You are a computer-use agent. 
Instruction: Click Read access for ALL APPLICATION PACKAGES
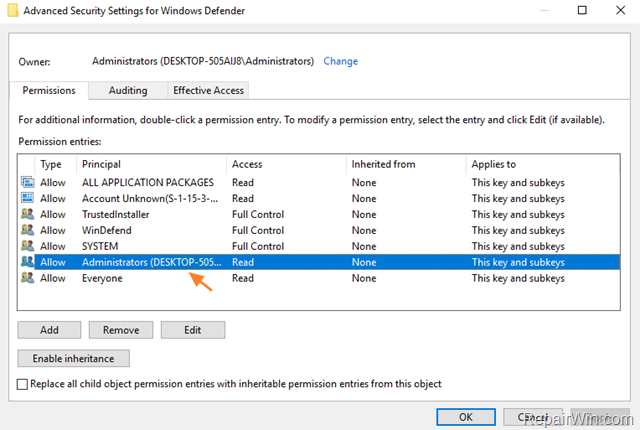point(243,182)
